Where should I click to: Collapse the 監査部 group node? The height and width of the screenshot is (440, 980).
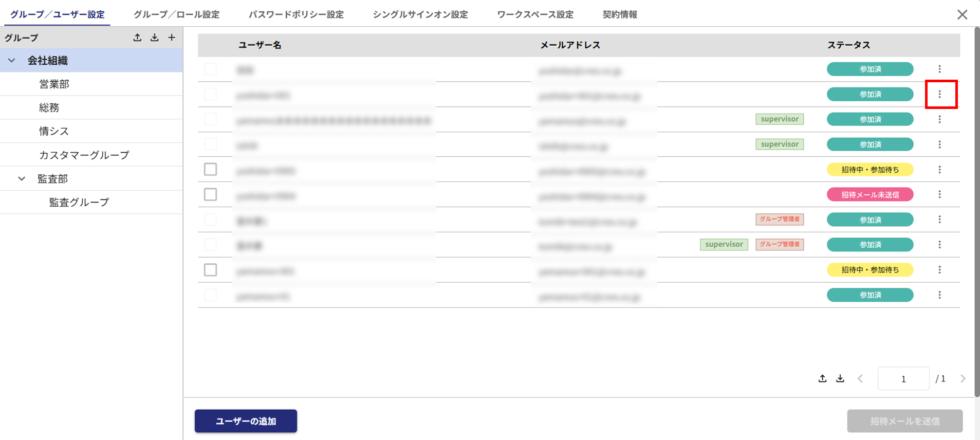point(22,179)
